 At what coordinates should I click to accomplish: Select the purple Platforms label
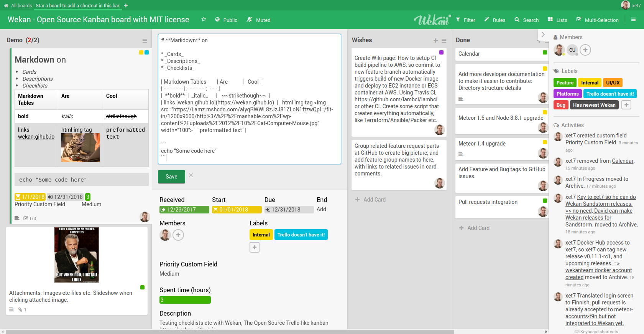point(567,94)
